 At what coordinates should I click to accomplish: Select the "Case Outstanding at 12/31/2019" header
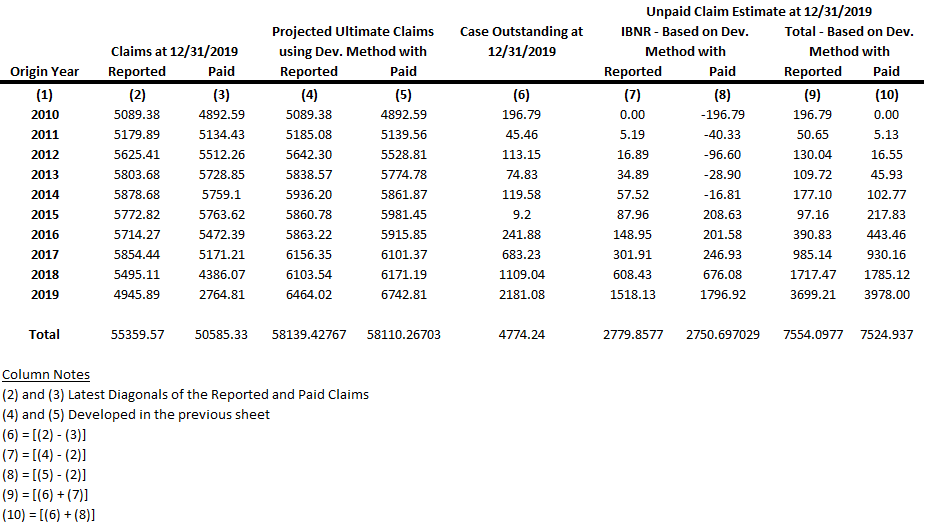click(521, 41)
